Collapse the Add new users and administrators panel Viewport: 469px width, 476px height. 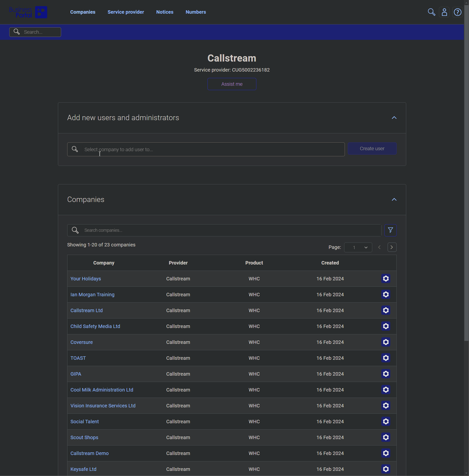pyautogui.click(x=394, y=118)
